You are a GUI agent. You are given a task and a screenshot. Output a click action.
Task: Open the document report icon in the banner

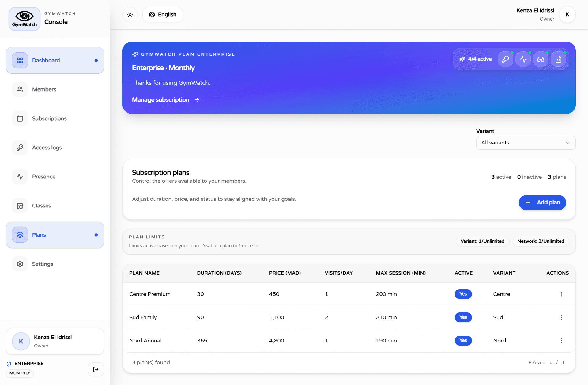pyautogui.click(x=558, y=59)
